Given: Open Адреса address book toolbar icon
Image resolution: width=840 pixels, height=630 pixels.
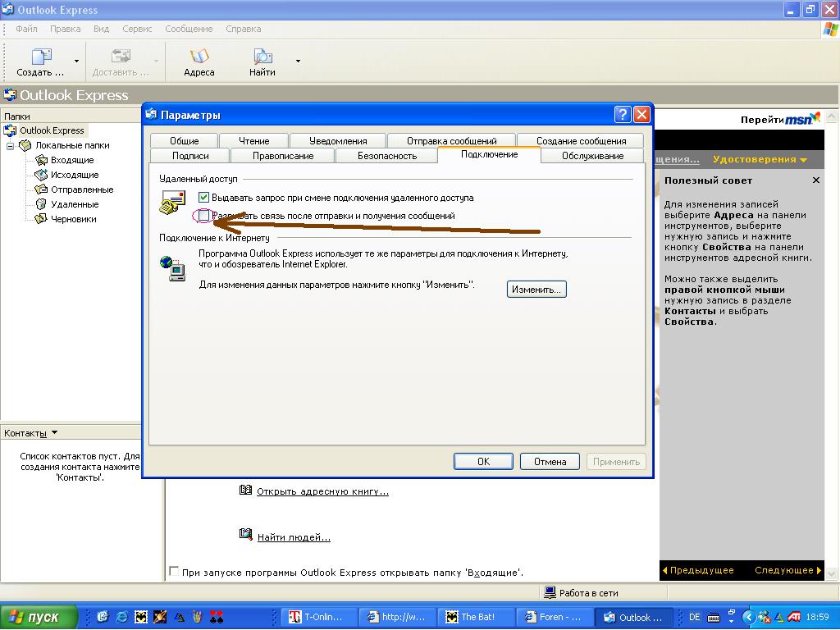Looking at the screenshot, I should tap(199, 57).
